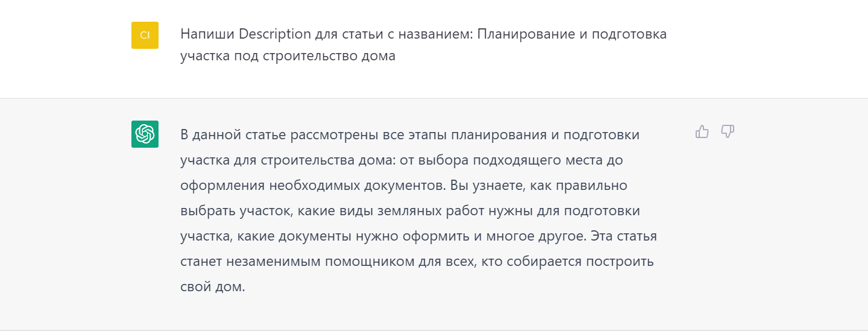Click the word Description in the user prompt
The image size is (868, 334).
pyautogui.click(x=274, y=34)
